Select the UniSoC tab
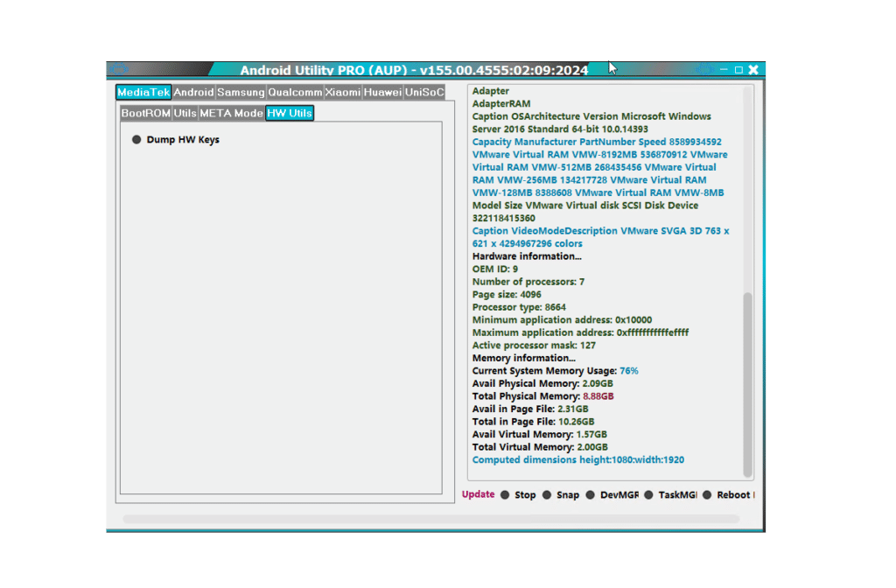 424,92
